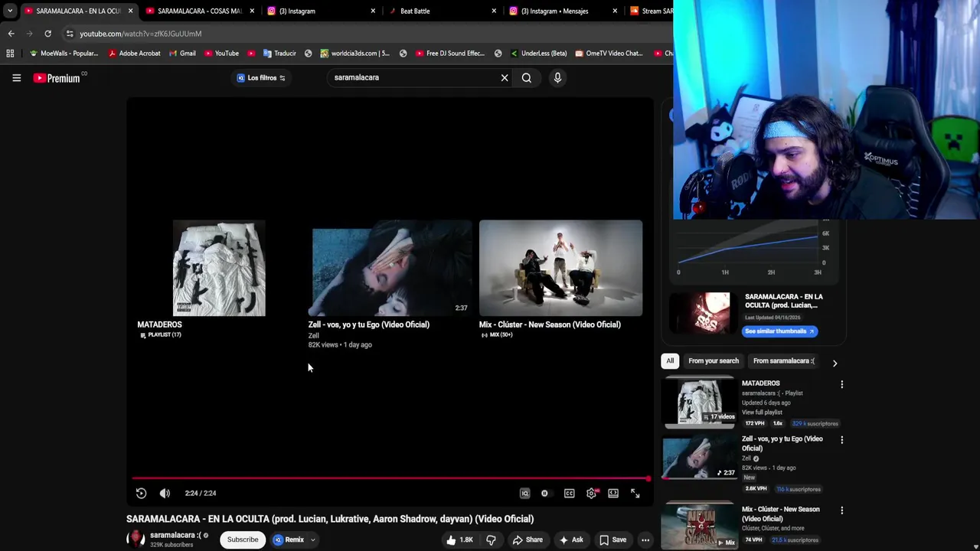
Task: Select the From saramalacara :( chip
Action: coord(784,361)
